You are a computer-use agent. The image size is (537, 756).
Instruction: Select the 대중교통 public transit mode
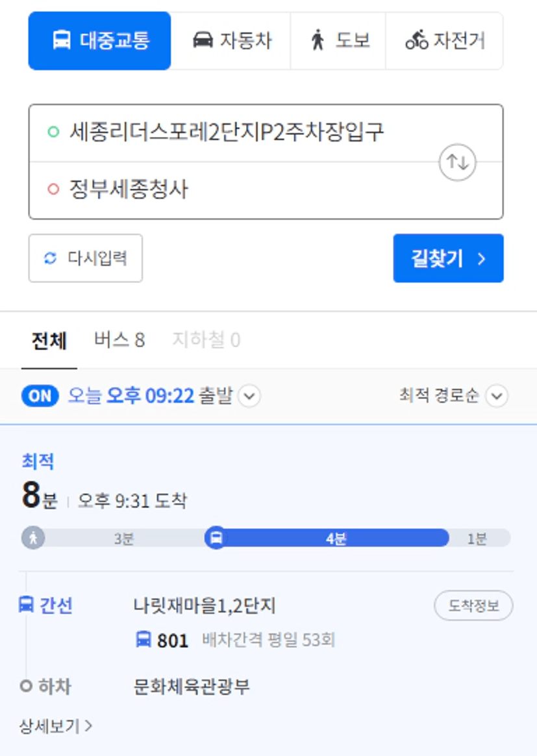point(99,41)
